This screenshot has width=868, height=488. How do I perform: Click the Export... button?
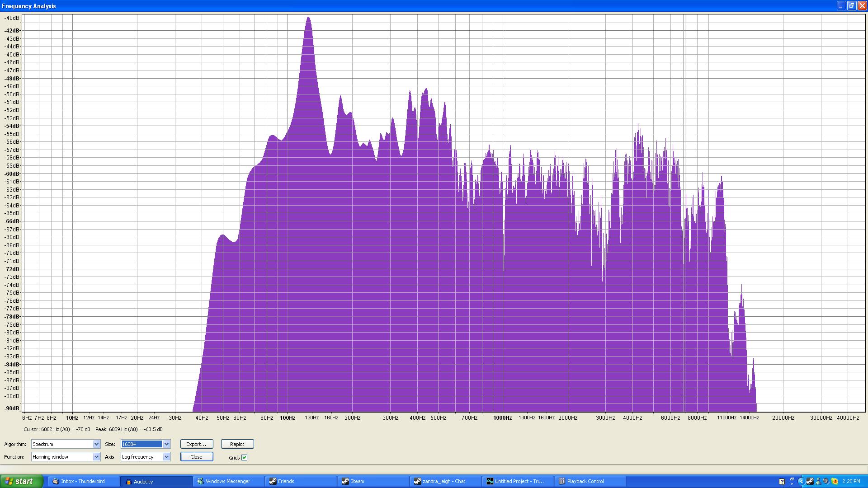click(x=196, y=444)
